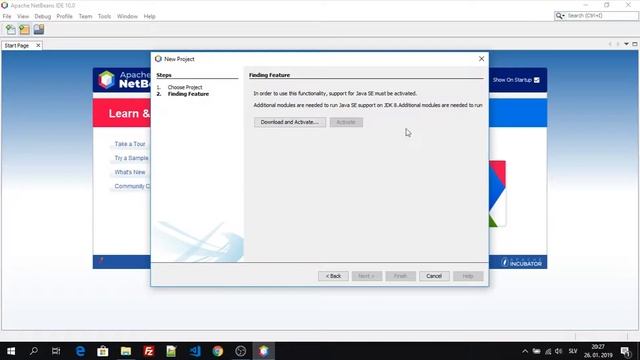The width and height of the screenshot is (640, 360).
Task: Toggle Show On Startup checkbox
Action: pos(537,80)
